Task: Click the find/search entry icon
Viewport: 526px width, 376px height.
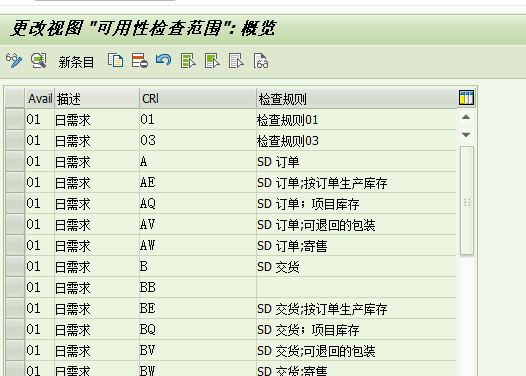Action: click(x=39, y=61)
